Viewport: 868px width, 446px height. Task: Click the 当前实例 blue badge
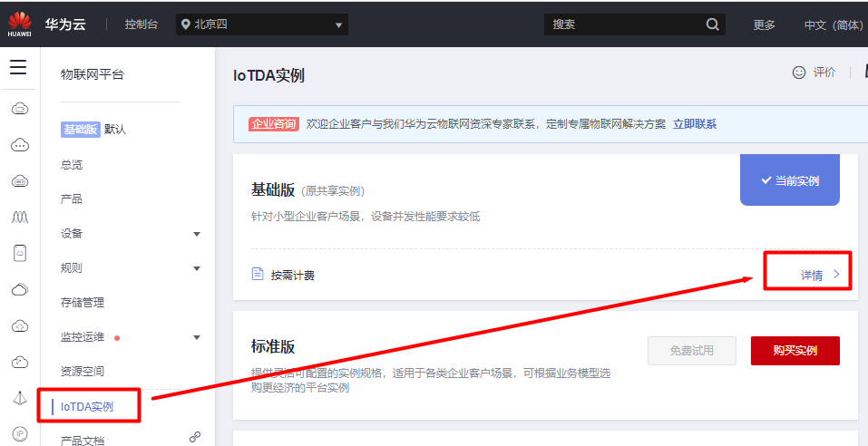point(790,180)
